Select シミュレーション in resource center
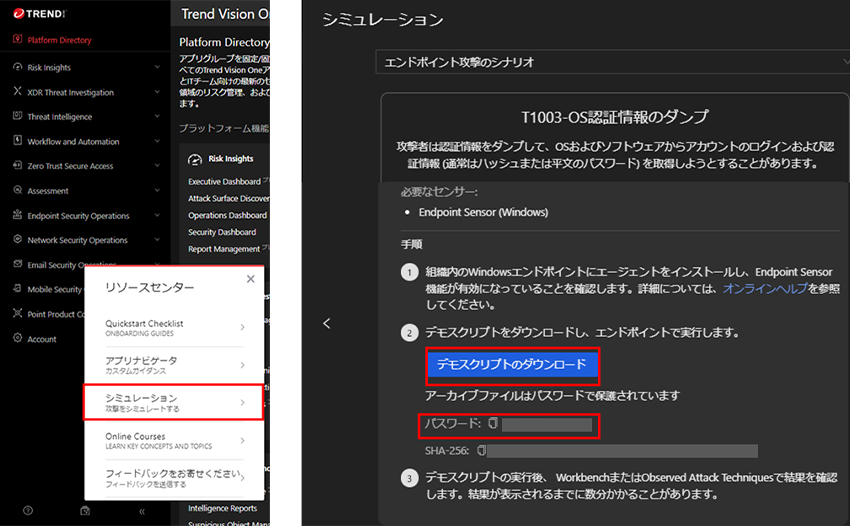Image resolution: width=850 pixels, height=526 pixels. [173, 402]
